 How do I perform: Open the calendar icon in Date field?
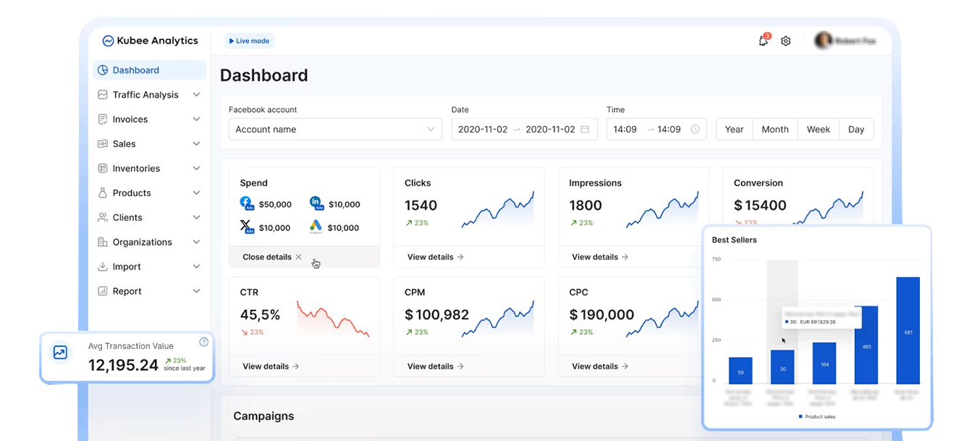[x=585, y=130]
